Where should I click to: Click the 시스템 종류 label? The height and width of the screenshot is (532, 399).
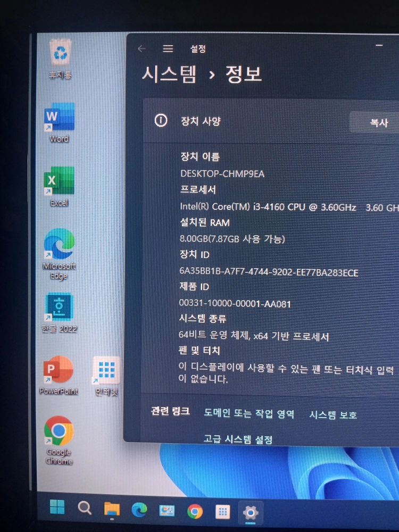(203, 318)
